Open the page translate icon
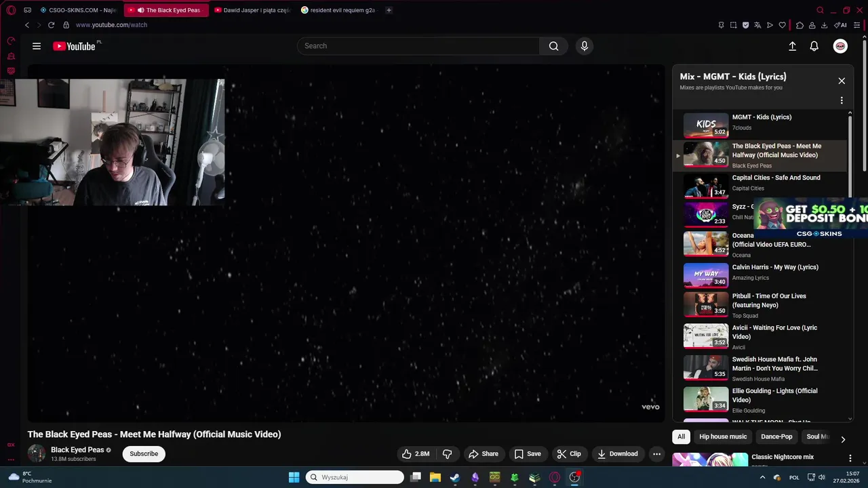The height and width of the screenshot is (488, 868). pos(757,25)
